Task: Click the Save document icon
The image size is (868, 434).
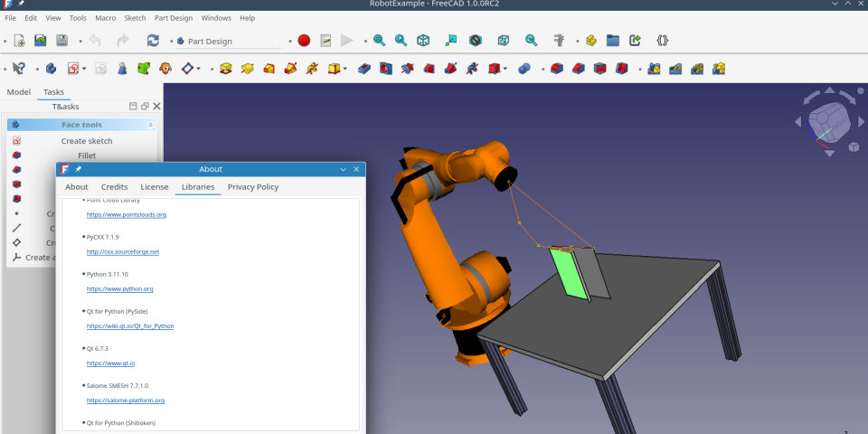Action: pos(62,41)
